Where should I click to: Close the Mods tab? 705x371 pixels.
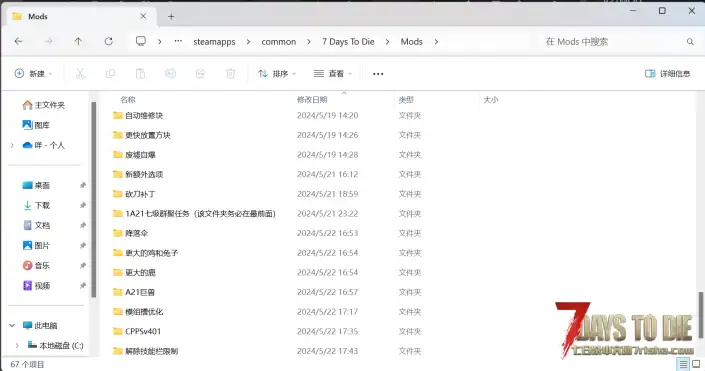[143, 16]
